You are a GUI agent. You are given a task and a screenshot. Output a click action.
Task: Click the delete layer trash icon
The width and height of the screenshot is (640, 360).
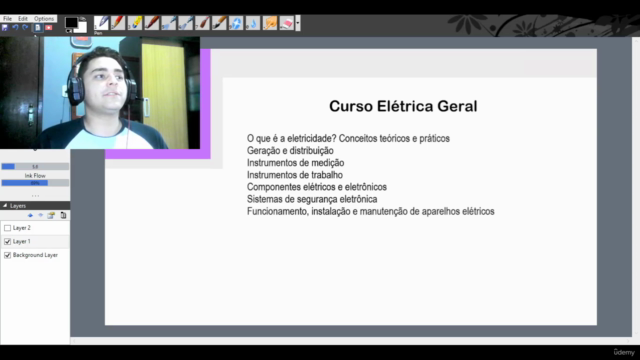point(63,216)
